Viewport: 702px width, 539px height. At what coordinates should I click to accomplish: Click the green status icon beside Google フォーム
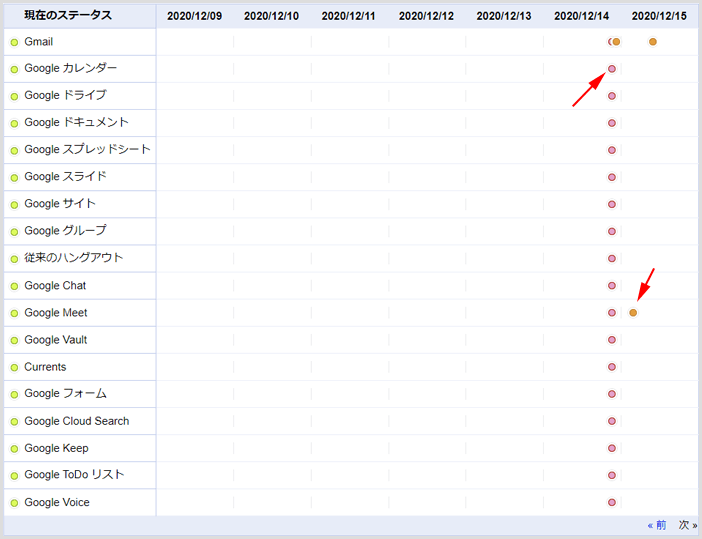14,394
